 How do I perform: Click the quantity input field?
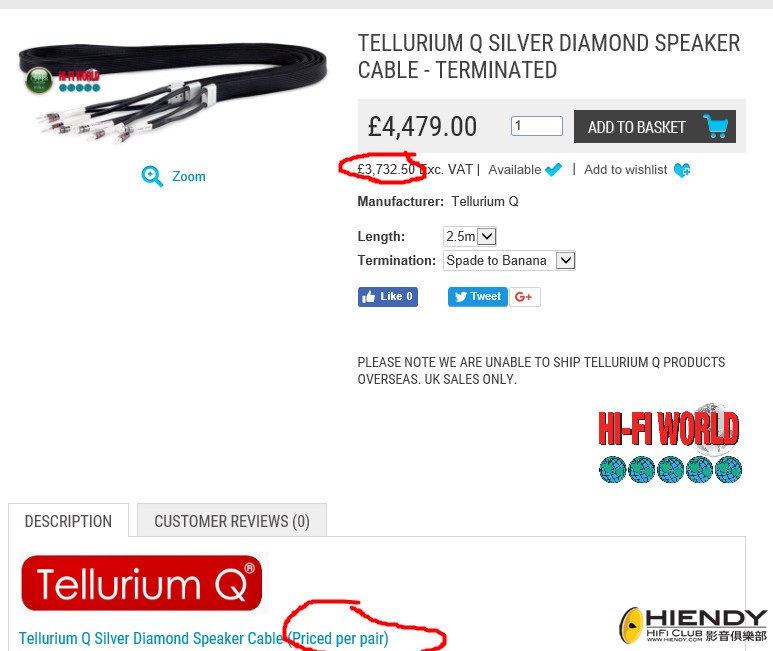(536, 126)
